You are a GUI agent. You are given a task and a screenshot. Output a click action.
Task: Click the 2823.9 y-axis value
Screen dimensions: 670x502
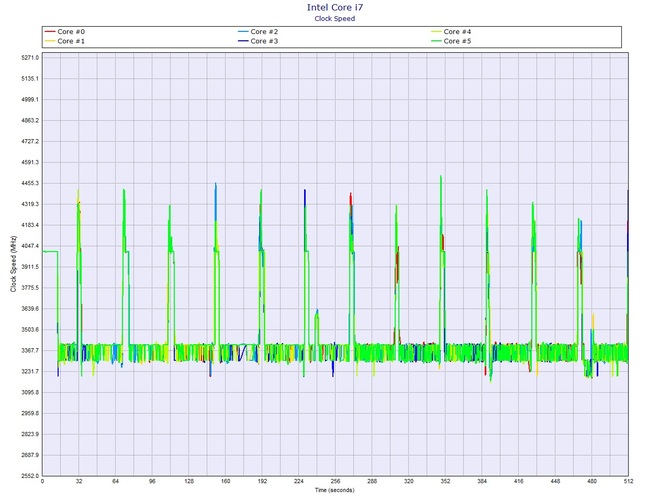[29, 434]
